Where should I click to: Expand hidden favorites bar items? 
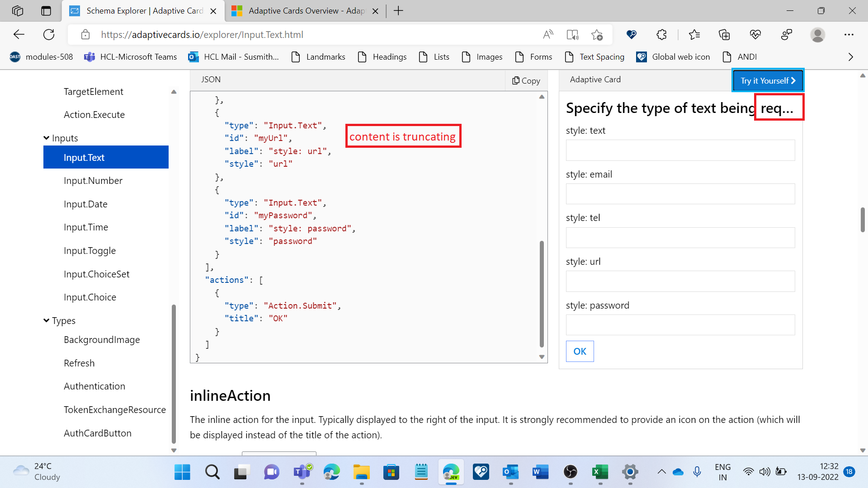[850, 57]
